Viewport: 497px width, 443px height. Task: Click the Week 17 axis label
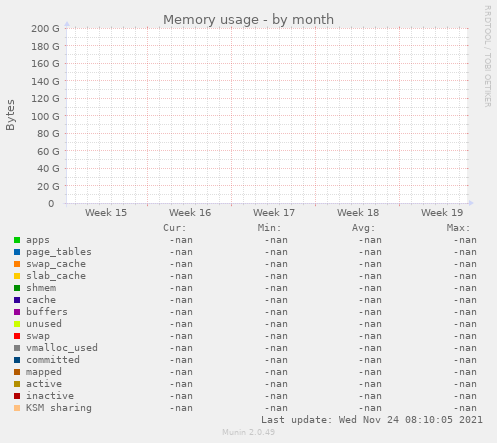coord(274,213)
